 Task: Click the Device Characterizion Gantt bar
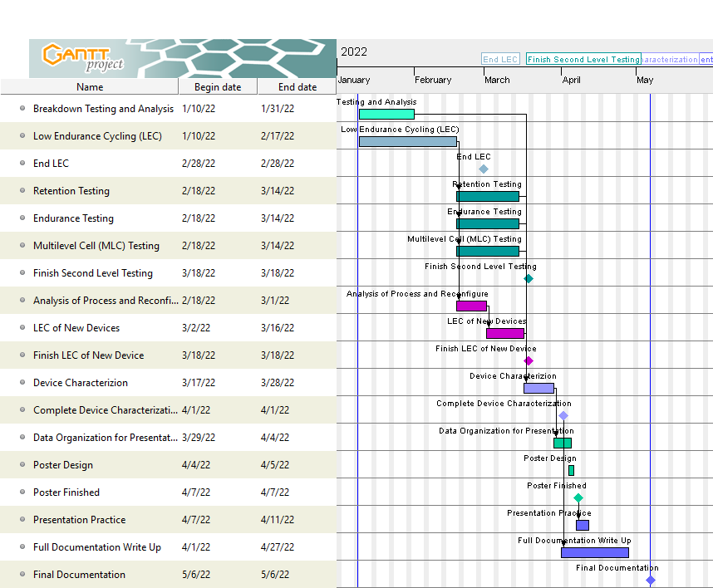click(538, 388)
